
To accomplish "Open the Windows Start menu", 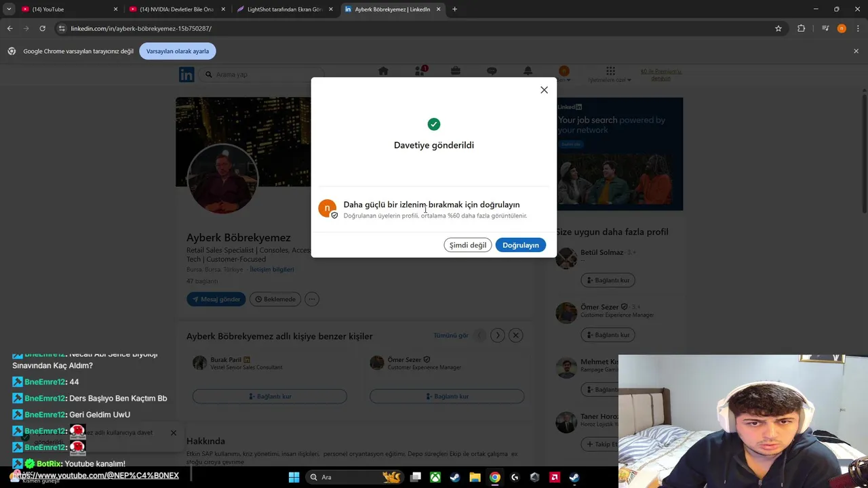I will 294,477.
